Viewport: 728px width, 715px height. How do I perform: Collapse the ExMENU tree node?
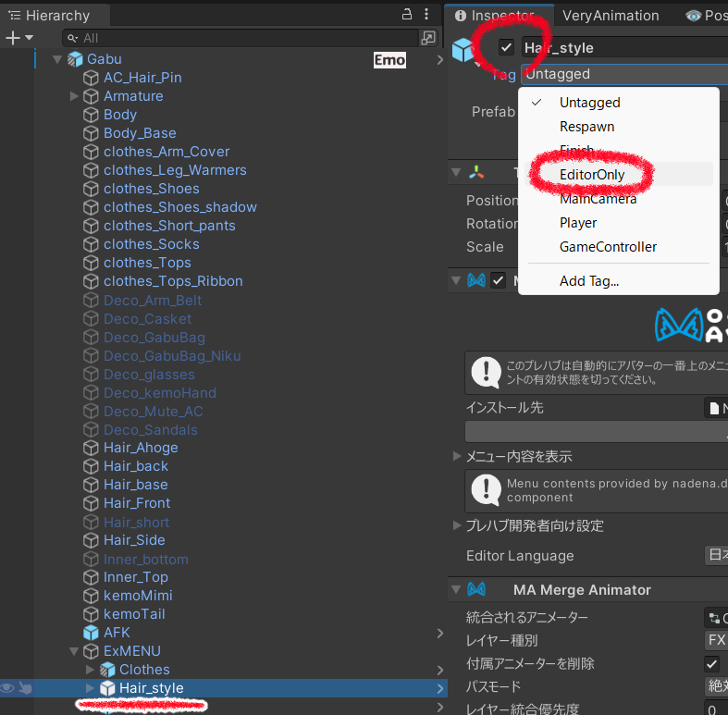[75, 651]
